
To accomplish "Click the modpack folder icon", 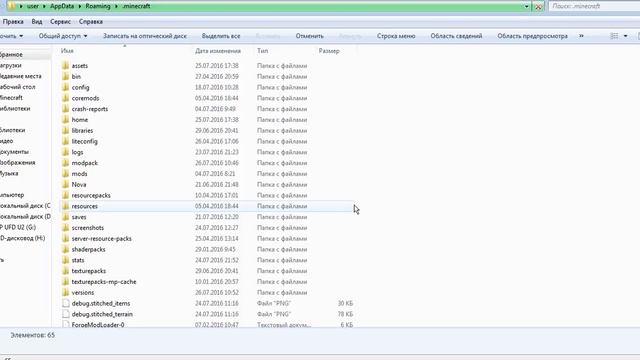I will click(65, 163).
